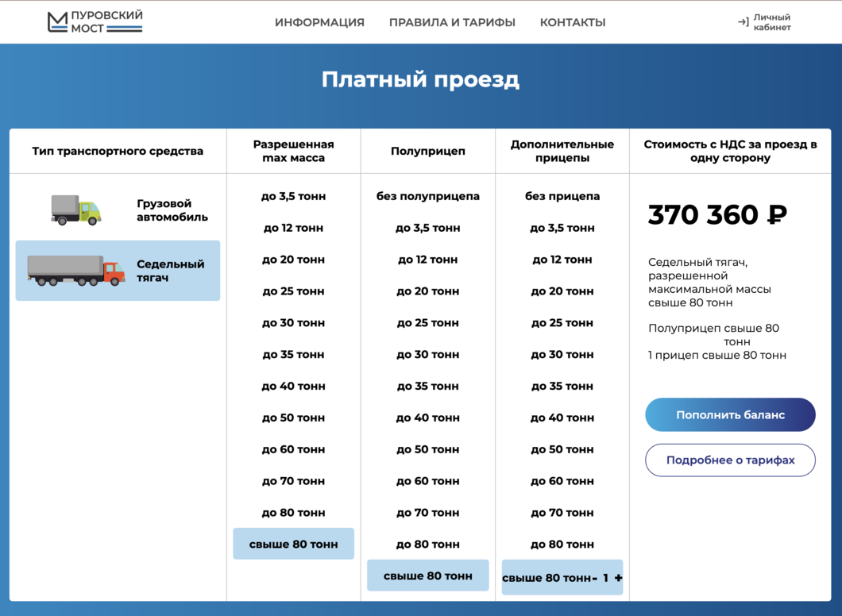Pick до 3,5 тонн in Полуприцеп column

428,228
